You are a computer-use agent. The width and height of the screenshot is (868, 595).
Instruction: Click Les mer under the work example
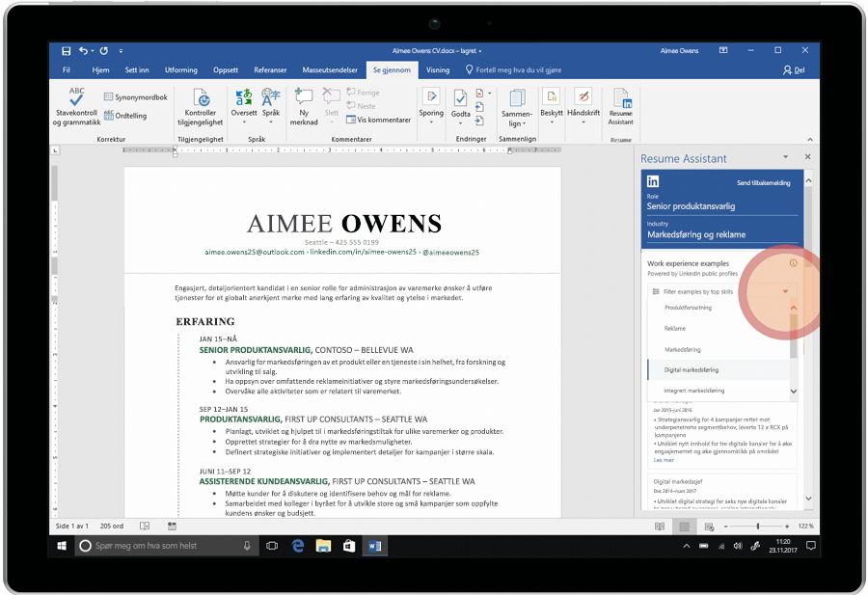[x=664, y=460]
